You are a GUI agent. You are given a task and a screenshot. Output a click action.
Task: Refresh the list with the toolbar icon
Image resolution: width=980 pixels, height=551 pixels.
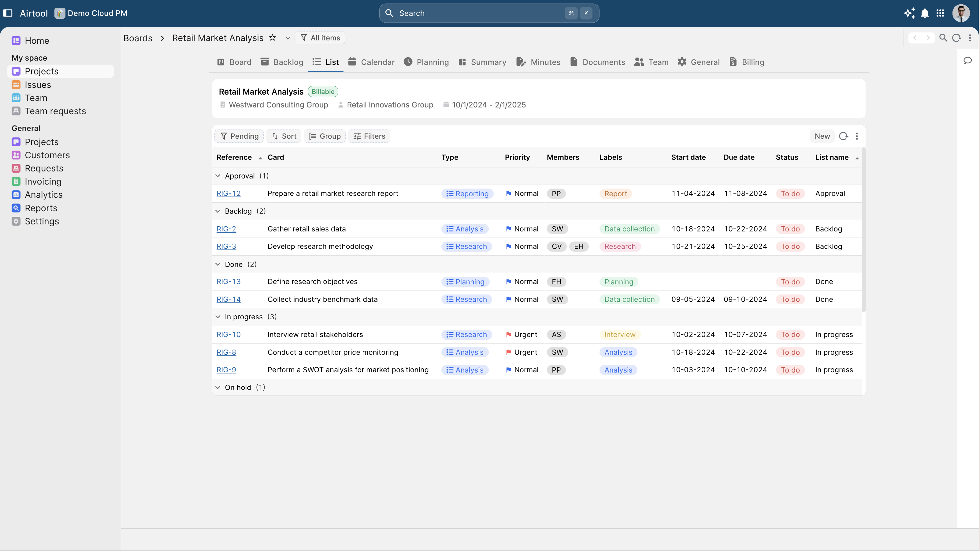click(843, 136)
